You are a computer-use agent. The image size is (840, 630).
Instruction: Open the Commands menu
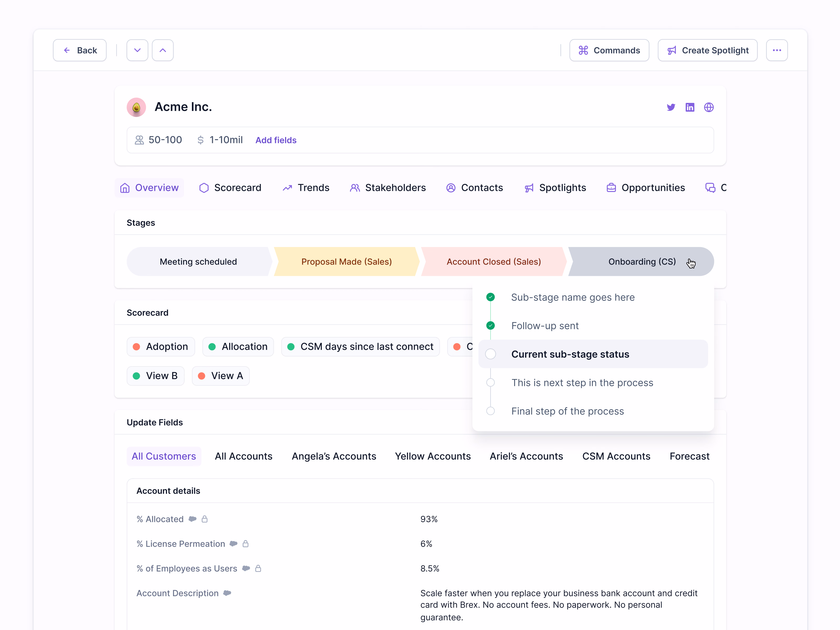(609, 50)
